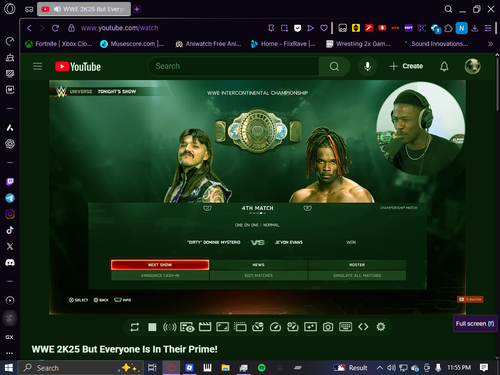Image resolution: width=500 pixels, height=375 pixels.
Task: Click the loop icon in the video toolbar
Action: click(x=135, y=327)
